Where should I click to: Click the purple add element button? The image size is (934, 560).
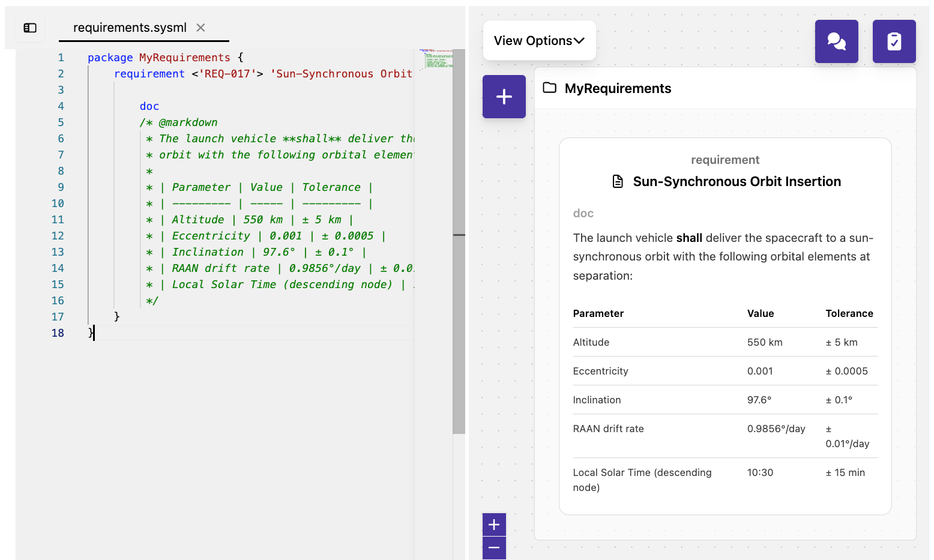pos(504,97)
